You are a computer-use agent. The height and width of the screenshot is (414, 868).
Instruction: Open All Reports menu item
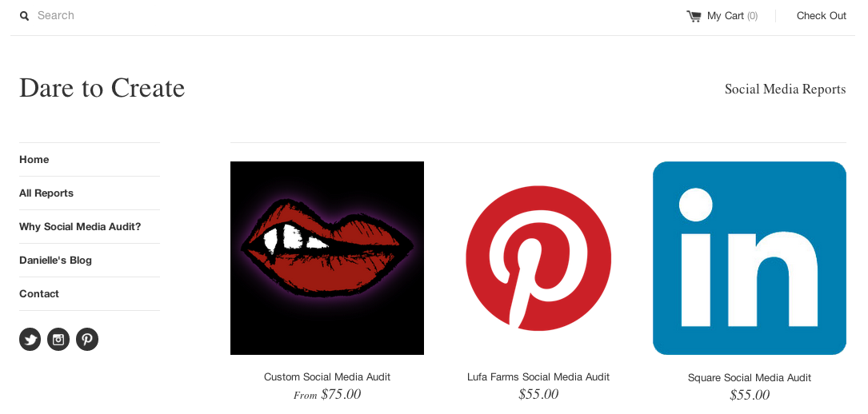click(46, 193)
